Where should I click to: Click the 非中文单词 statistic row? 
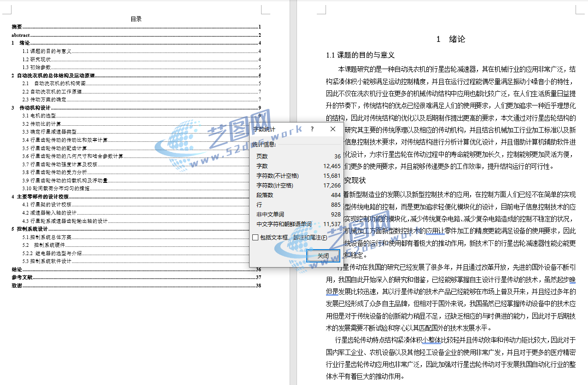[x=298, y=215]
